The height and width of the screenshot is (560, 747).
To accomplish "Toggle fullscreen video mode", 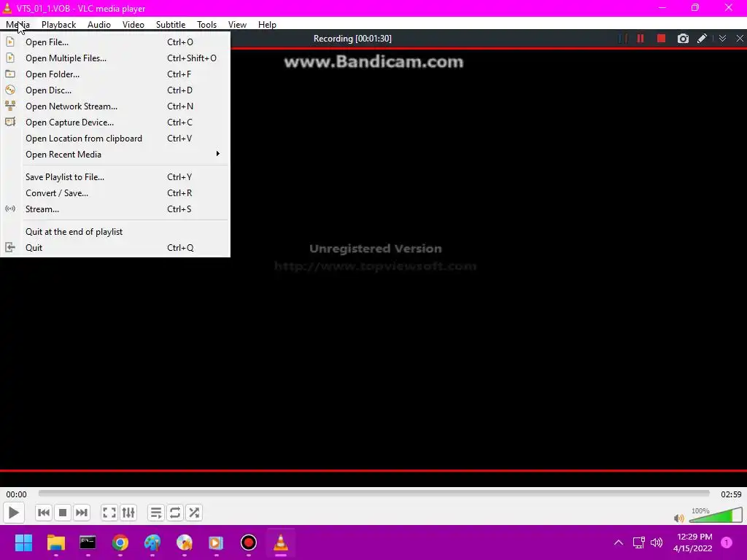I will (x=109, y=513).
